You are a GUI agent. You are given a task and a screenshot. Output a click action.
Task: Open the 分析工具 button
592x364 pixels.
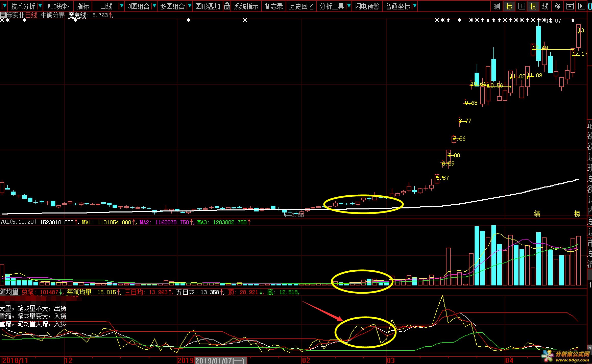pyautogui.click(x=332, y=6)
